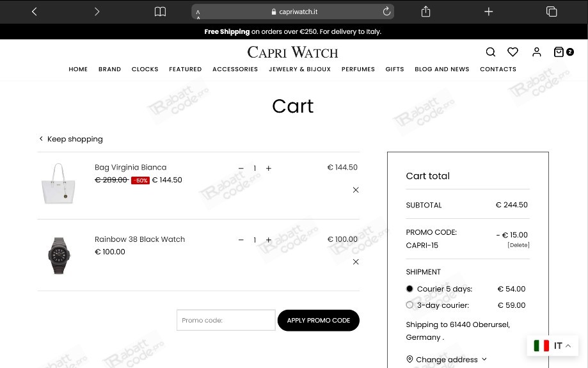This screenshot has height=368, width=588.
Task: Open the JEWELRY & BIJOUX menu item
Action: (x=299, y=69)
